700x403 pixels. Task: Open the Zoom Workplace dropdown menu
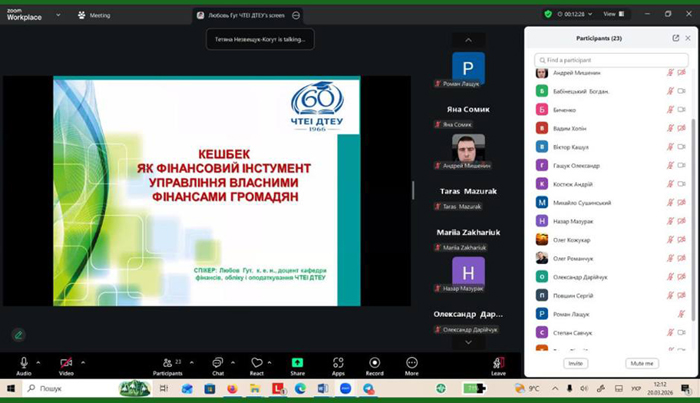pos(58,15)
